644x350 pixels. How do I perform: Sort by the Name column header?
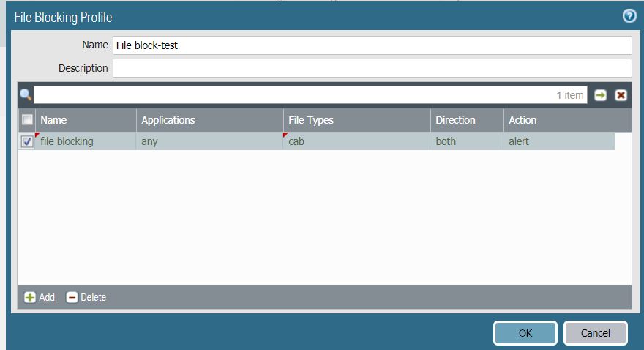coord(86,120)
